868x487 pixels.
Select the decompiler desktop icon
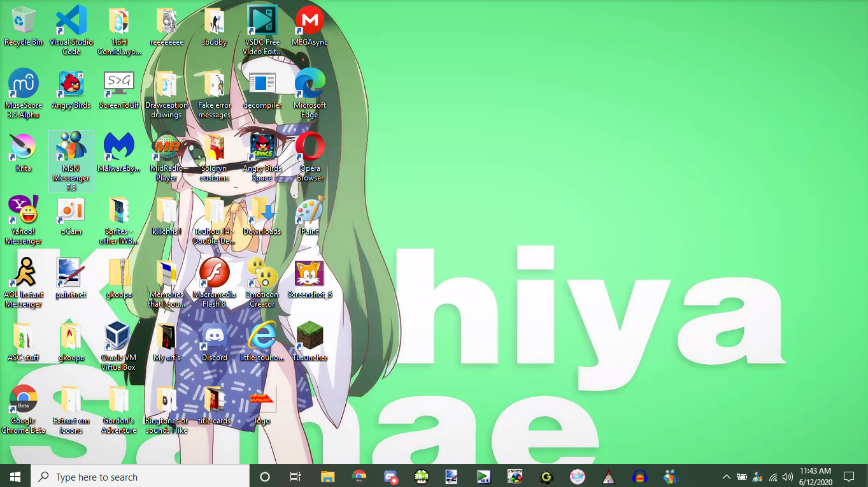262,90
